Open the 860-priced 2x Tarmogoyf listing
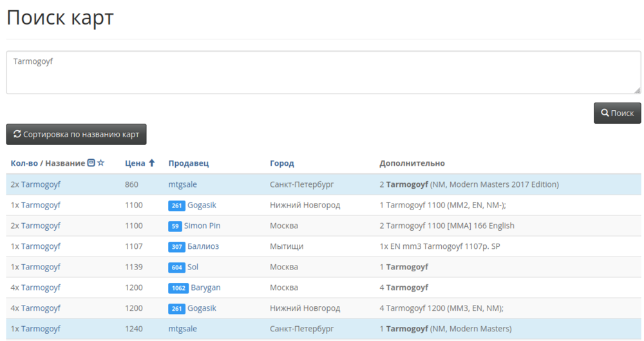 click(41, 184)
